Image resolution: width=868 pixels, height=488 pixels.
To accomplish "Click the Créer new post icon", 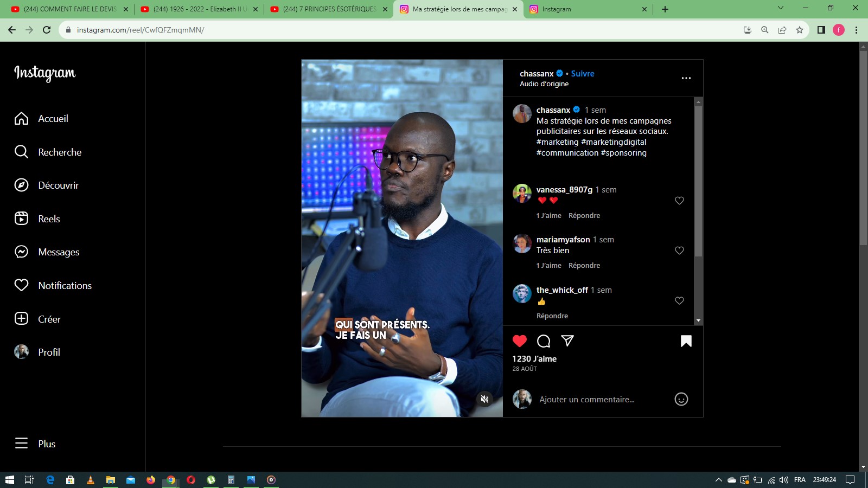I will [x=21, y=319].
